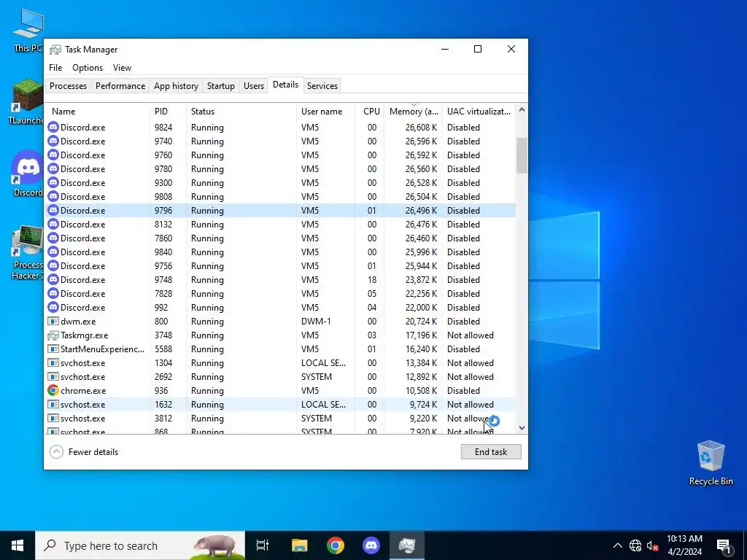Screen dimensions: 747x560
Task: Switch to the Users tab
Action: [x=253, y=86]
